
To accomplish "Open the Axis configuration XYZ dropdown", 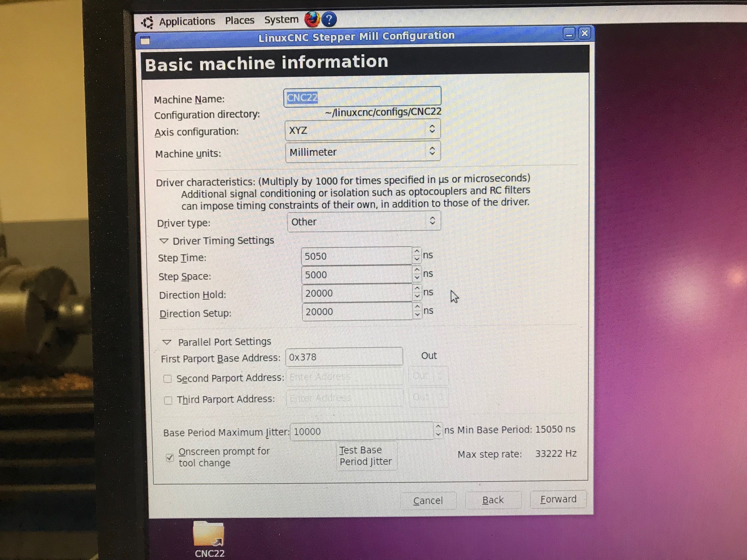I will (362, 130).
